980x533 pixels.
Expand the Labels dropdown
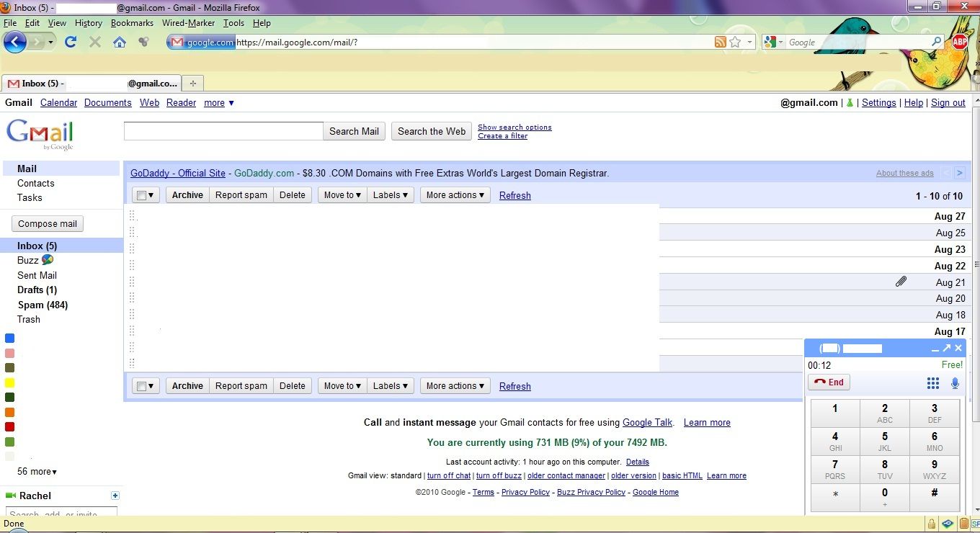390,194
